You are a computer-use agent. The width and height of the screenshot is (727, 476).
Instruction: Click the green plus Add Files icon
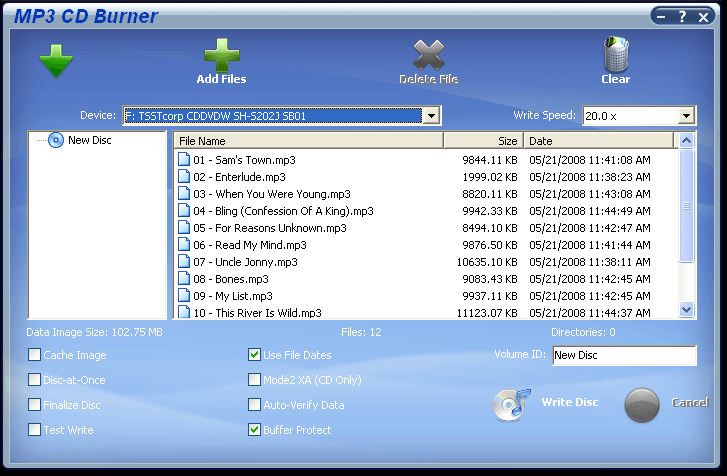coord(222,55)
